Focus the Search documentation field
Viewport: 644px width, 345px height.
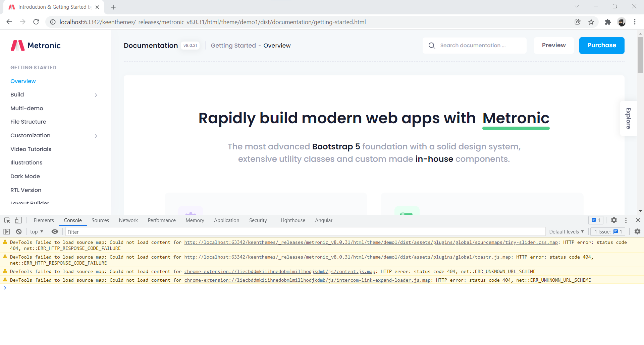(474, 46)
